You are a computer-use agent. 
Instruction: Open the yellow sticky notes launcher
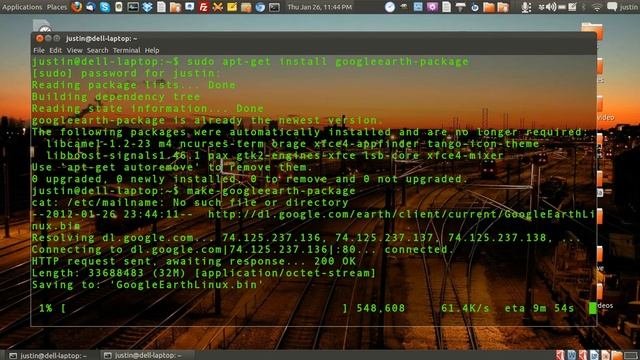232,7
